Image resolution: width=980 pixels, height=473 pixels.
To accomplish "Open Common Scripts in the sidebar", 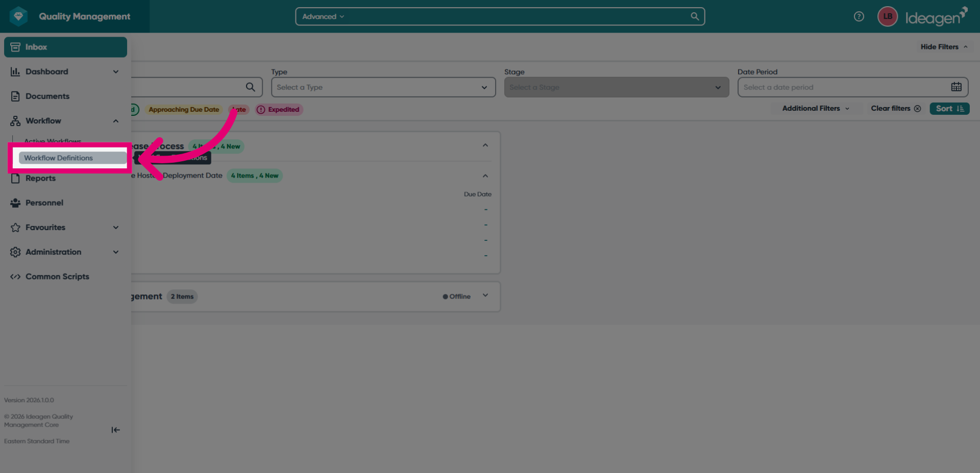I will 65,277.
